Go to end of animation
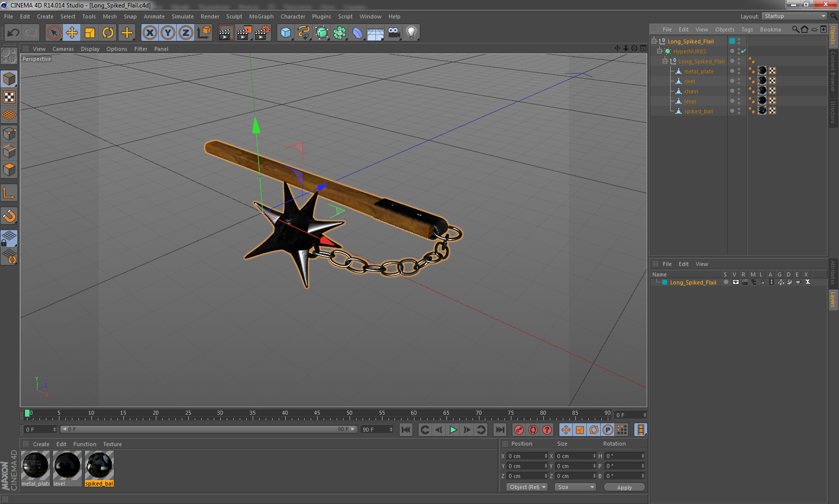 tap(499, 430)
